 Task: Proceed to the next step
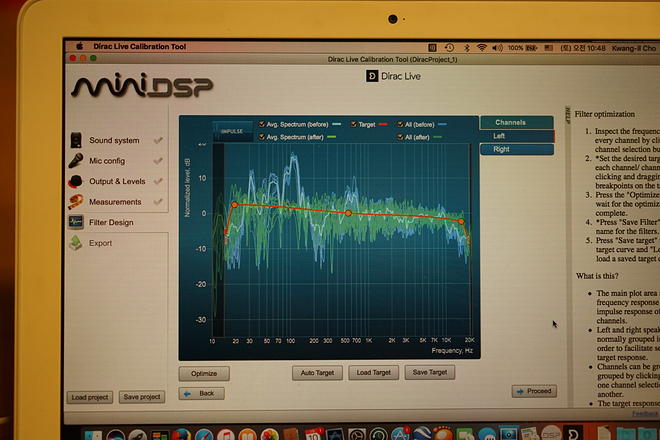tap(535, 391)
